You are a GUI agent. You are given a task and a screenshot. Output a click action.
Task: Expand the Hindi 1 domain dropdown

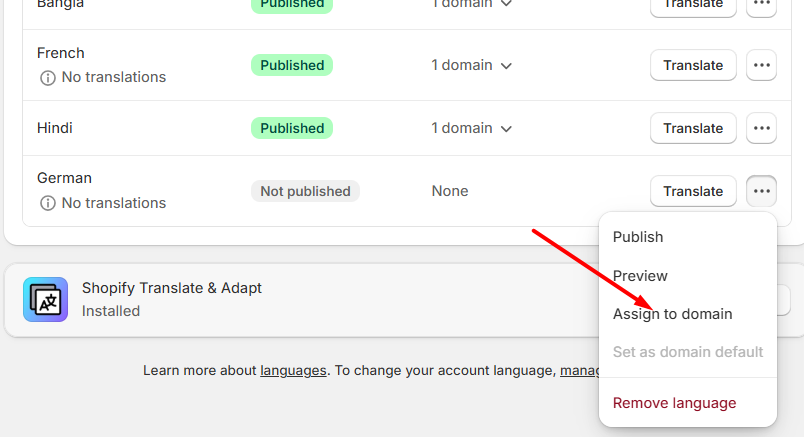pos(471,128)
